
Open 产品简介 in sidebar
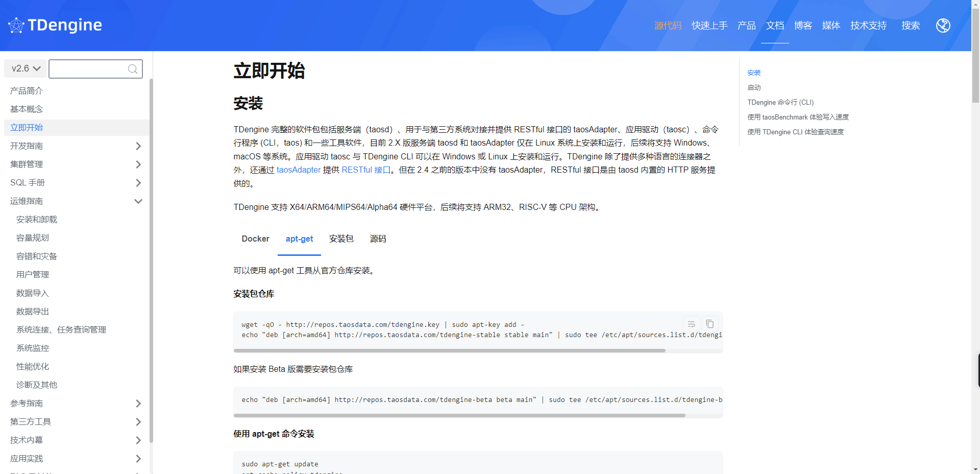pyautogui.click(x=77, y=91)
